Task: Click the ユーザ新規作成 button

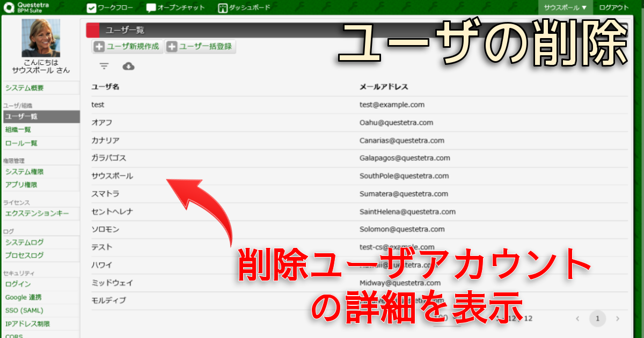Action: [x=127, y=47]
